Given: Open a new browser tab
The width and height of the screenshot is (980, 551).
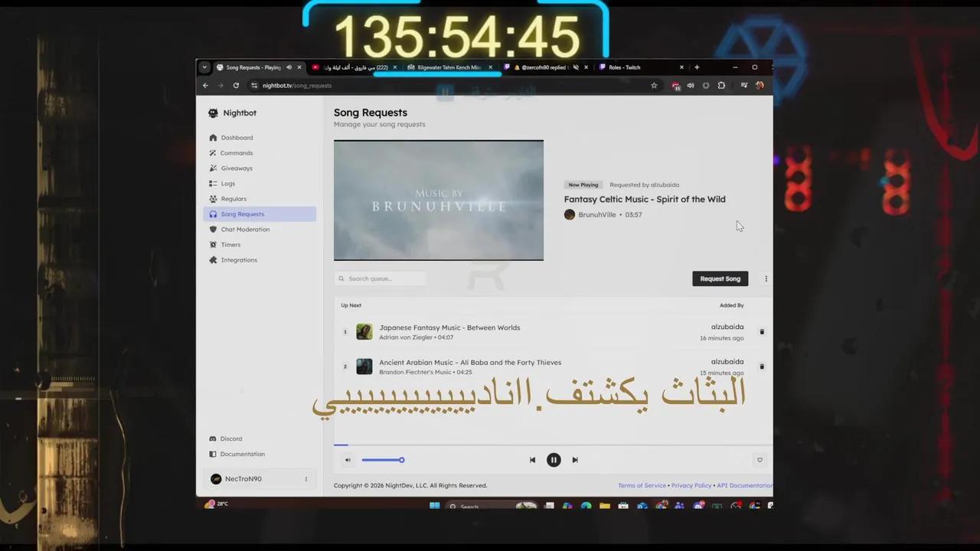Looking at the screenshot, I should [x=696, y=67].
